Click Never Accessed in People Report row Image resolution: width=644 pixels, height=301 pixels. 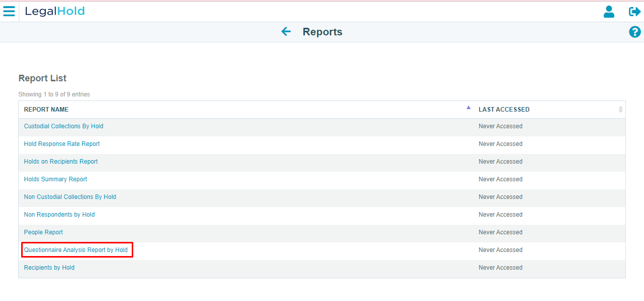click(x=501, y=232)
